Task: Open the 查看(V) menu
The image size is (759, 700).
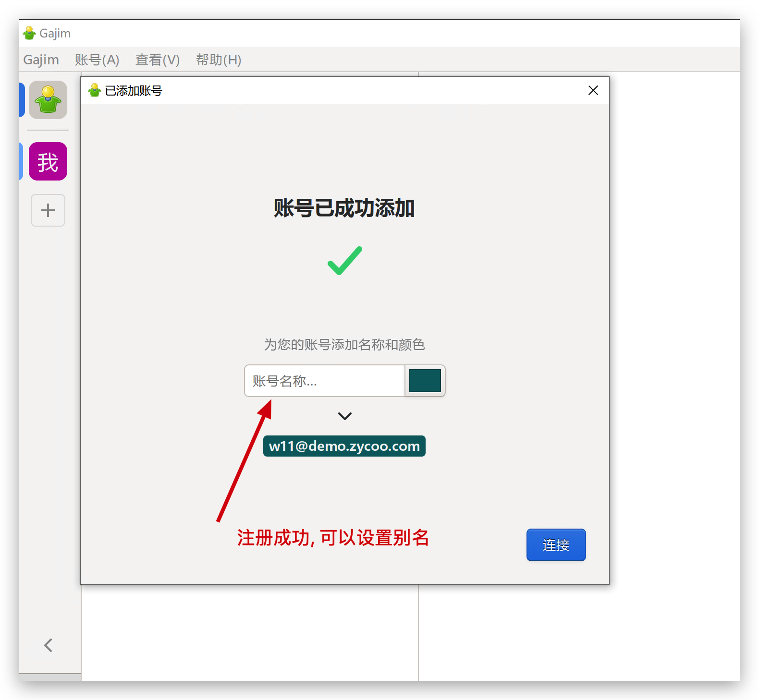Action: [x=158, y=60]
